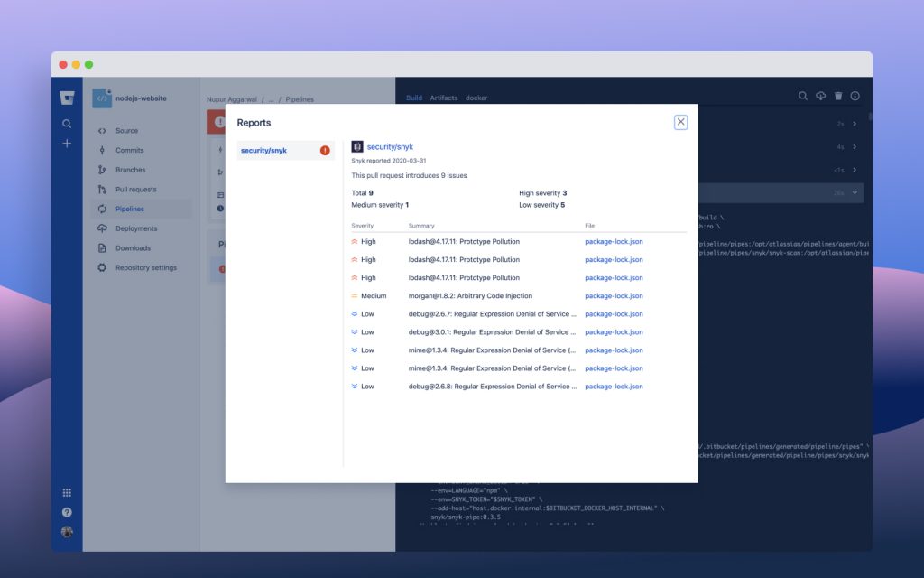924x578 pixels.
Task: Click the Snyk logo icon beside report title
Action: point(357,146)
